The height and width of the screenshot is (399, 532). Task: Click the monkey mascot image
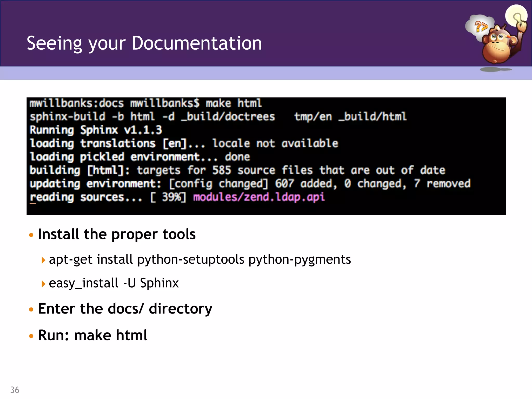coord(496,38)
